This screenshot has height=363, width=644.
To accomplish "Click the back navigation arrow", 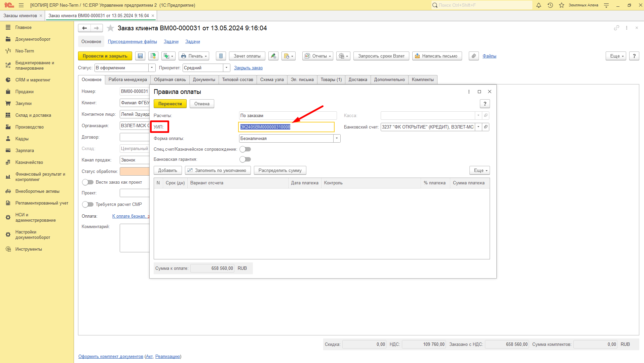I will (84, 28).
